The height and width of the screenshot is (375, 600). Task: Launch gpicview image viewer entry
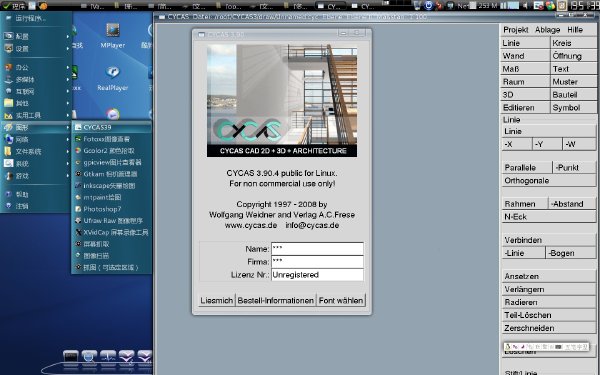[112, 162]
